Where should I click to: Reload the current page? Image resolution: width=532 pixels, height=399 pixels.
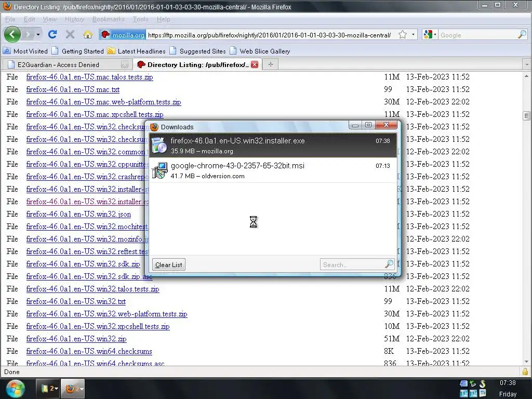[52, 34]
